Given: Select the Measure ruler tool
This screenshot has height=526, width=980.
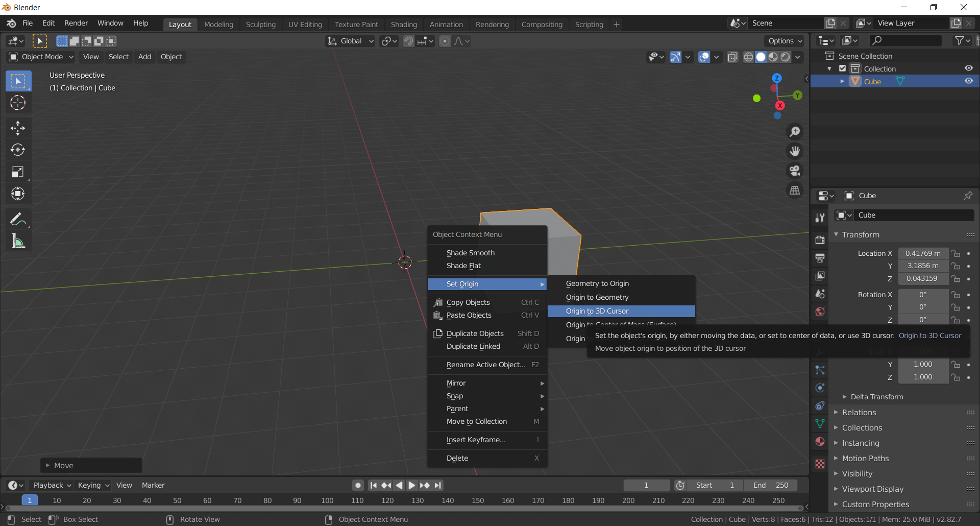Looking at the screenshot, I should tap(18, 241).
